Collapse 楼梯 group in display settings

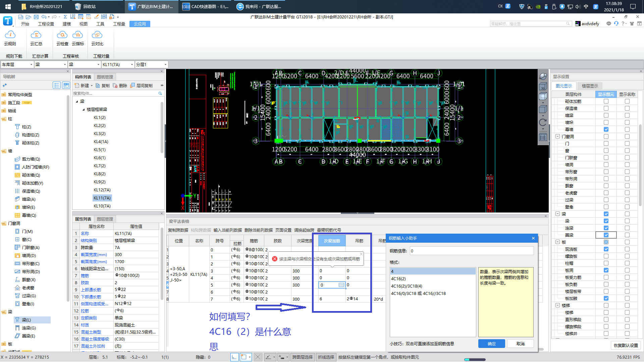click(557, 305)
